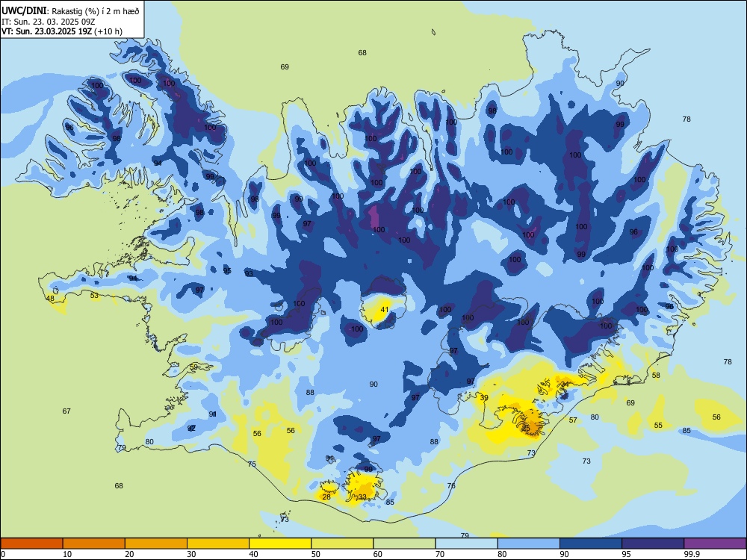Click the '33' value in the southern orange area
Viewport: 747px width, 560px height.
pyautogui.click(x=362, y=497)
